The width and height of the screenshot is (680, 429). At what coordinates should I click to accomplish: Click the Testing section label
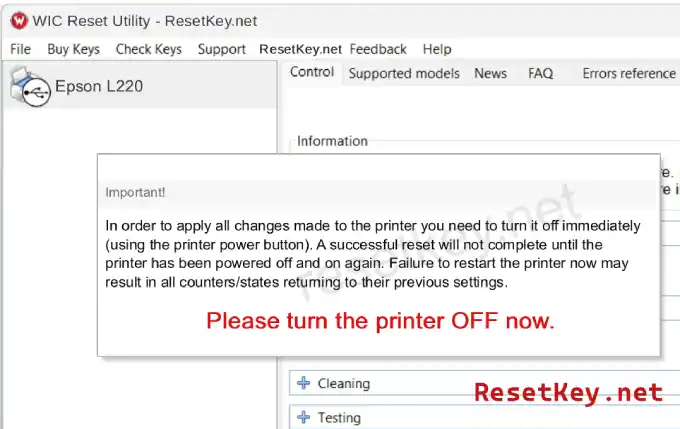click(x=339, y=418)
